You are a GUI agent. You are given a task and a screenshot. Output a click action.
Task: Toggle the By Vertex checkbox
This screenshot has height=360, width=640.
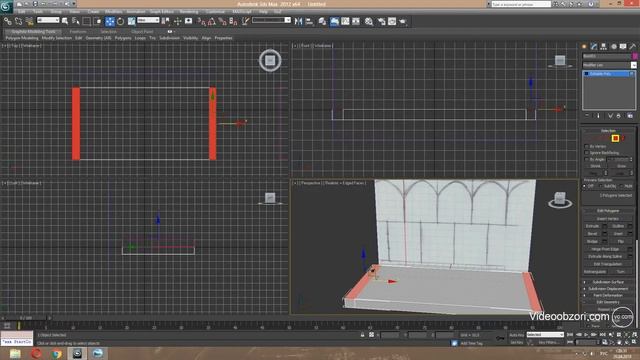587,146
